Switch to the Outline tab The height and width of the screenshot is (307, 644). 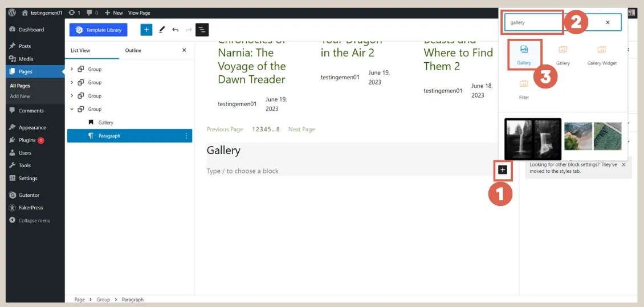tap(133, 51)
